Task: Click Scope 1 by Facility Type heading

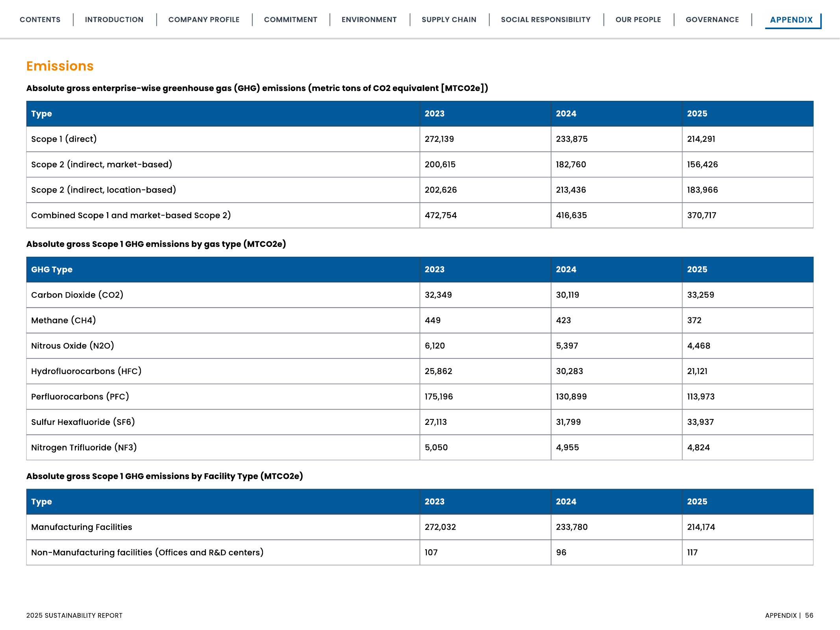Action: (x=165, y=476)
